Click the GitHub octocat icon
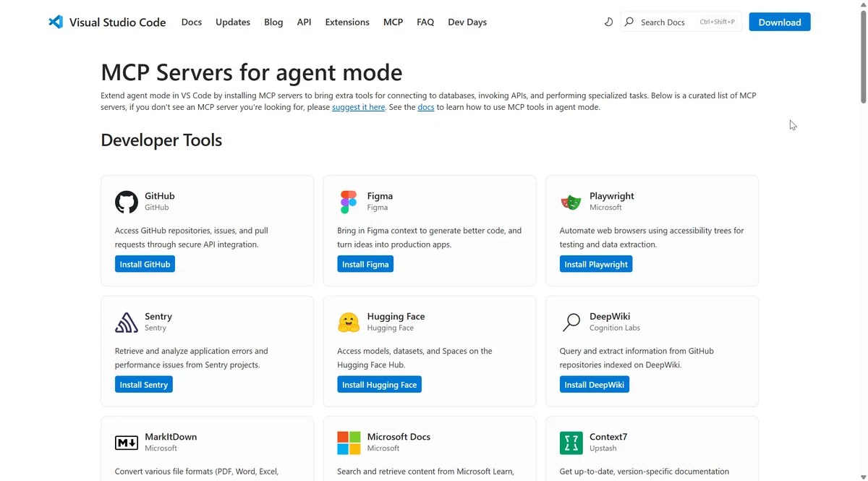This screenshot has height=481, width=868. click(127, 202)
